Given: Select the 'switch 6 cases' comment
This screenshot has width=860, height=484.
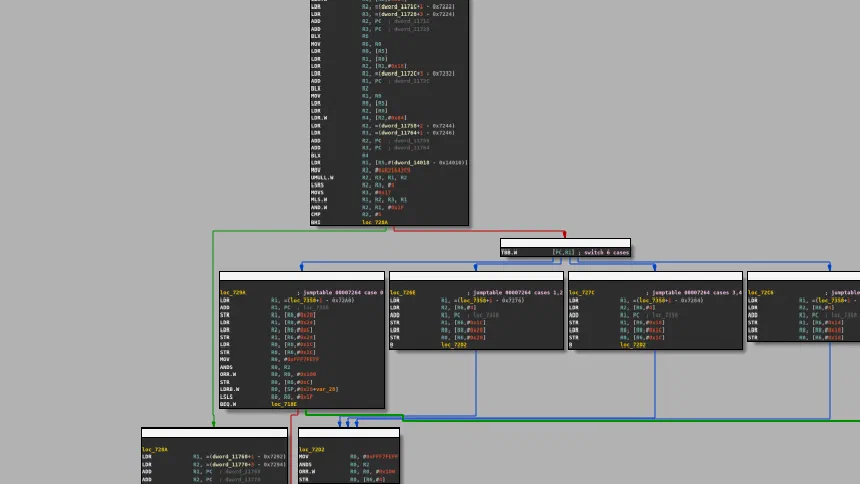Looking at the screenshot, I should click(x=607, y=252).
